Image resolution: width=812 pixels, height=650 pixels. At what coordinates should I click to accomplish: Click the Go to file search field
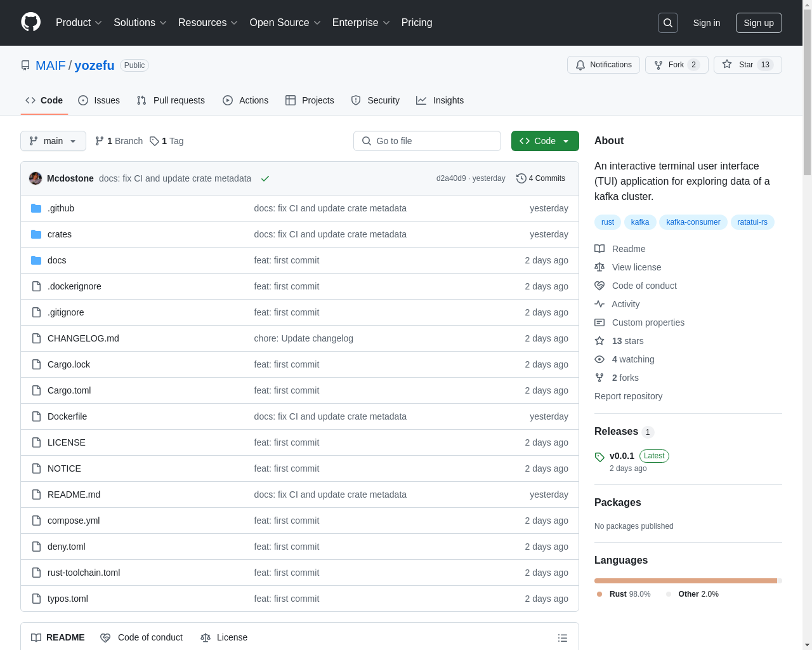pos(427,141)
